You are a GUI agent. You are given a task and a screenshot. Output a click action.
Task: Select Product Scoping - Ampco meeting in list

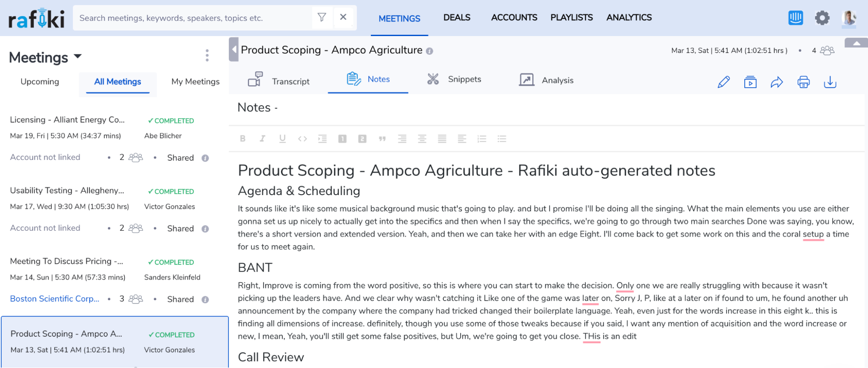66,334
